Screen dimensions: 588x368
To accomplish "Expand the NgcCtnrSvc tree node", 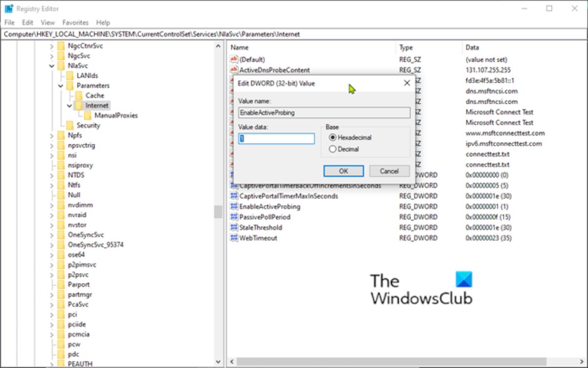I will pyautogui.click(x=52, y=46).
